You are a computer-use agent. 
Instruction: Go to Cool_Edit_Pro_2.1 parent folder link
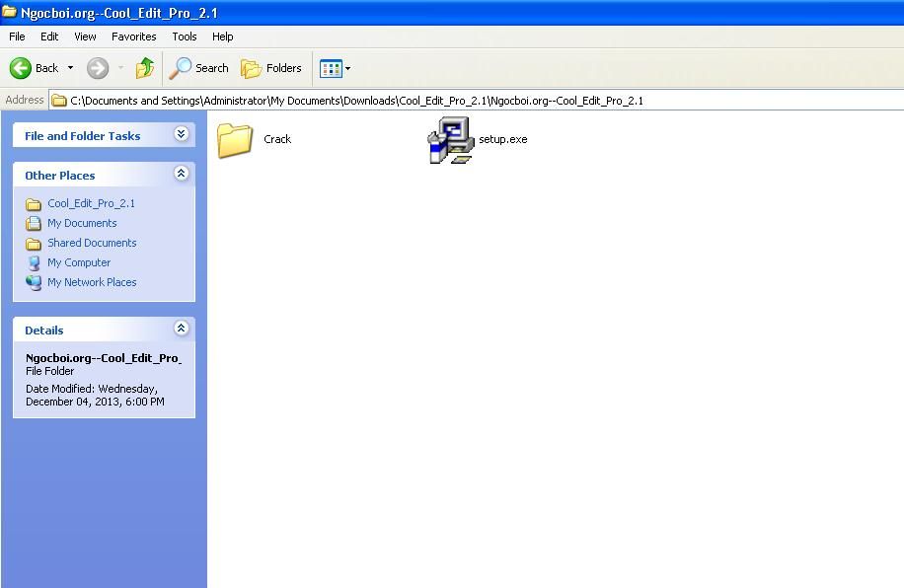(x=91, y=203)
